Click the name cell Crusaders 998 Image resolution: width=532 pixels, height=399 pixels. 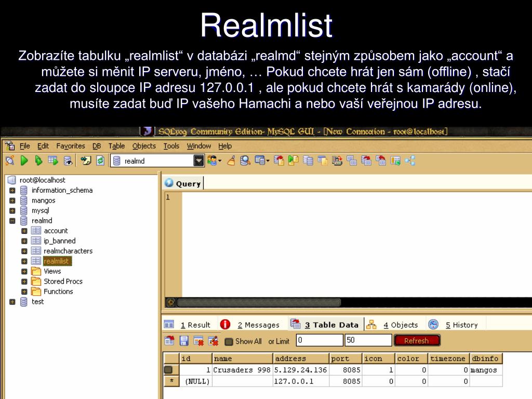(x=242, y=370)
